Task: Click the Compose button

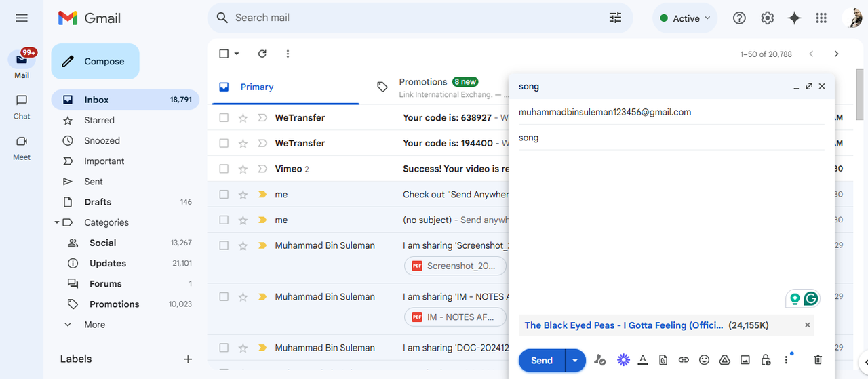Action: point(95,62)
